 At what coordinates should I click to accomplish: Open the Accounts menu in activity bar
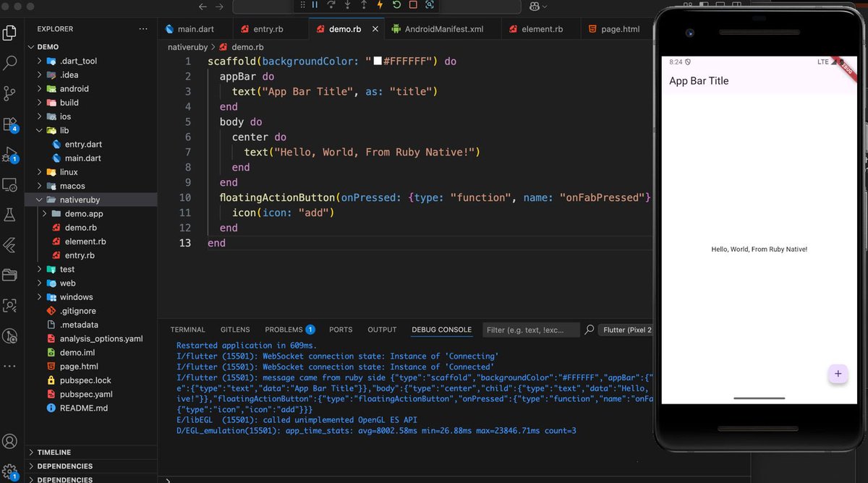pyautogui.click(x=10, y=441)
